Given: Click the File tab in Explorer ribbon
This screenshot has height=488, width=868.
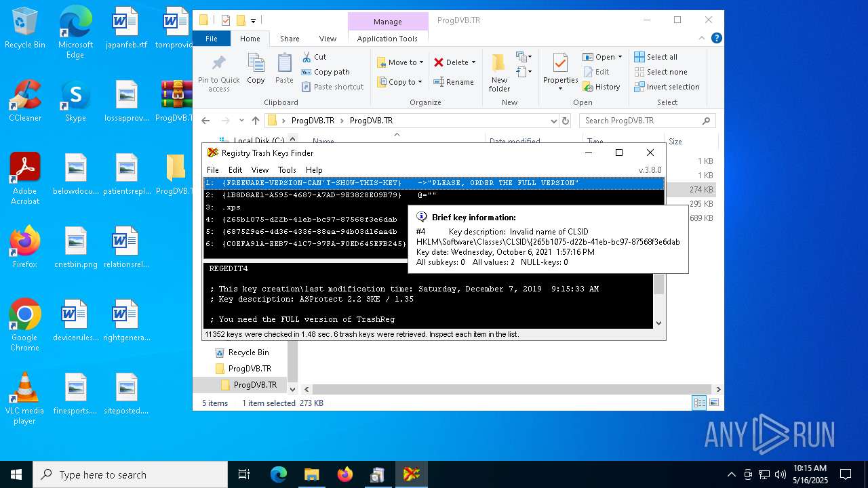Looking at the screenshot, I should 212,39.
